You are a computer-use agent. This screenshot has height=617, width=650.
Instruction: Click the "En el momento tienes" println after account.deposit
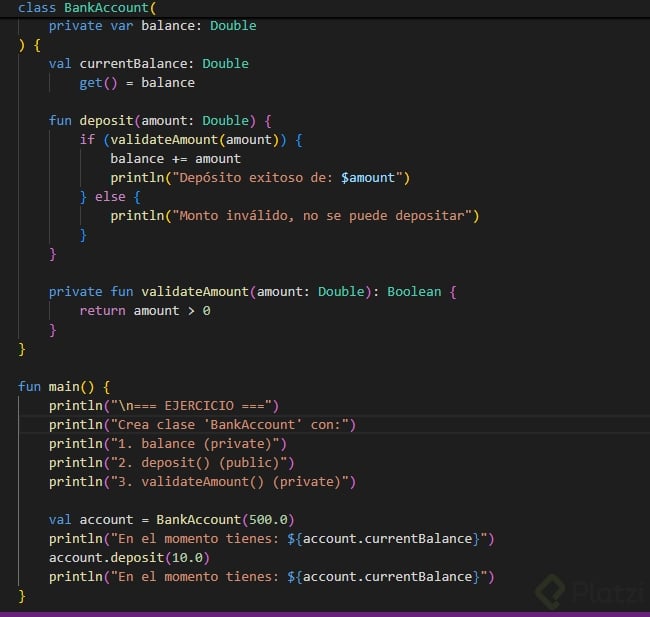point(272,577)
